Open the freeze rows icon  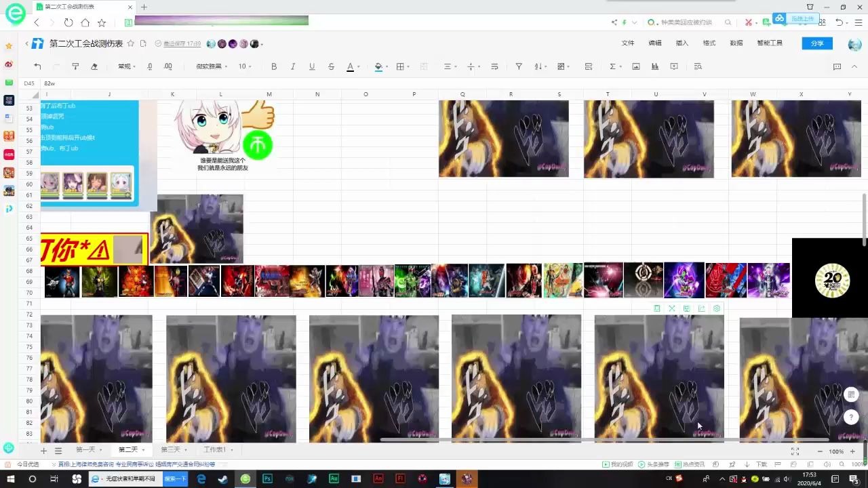tap(589, 66)
